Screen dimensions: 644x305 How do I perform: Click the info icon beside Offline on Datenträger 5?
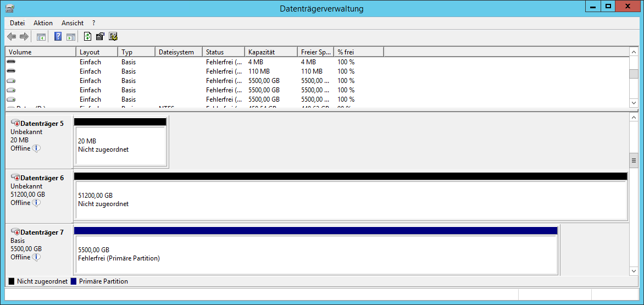(36, 148)
